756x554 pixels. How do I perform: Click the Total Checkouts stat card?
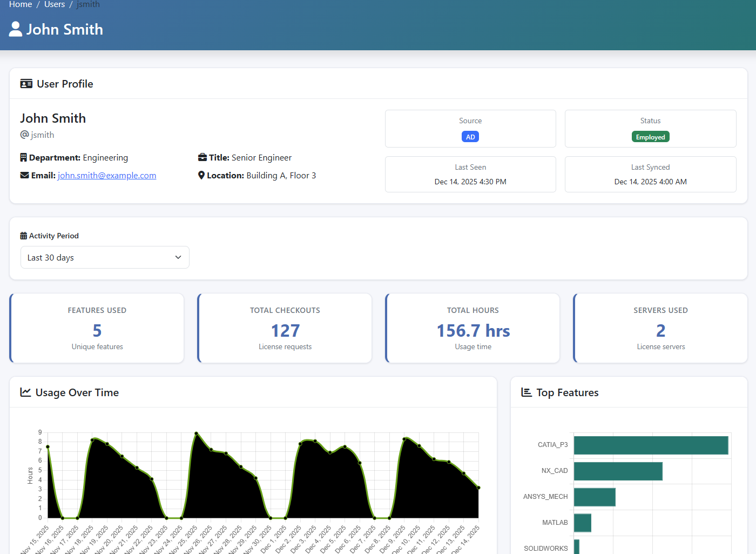pyautogui.click(x=285, y=328)
